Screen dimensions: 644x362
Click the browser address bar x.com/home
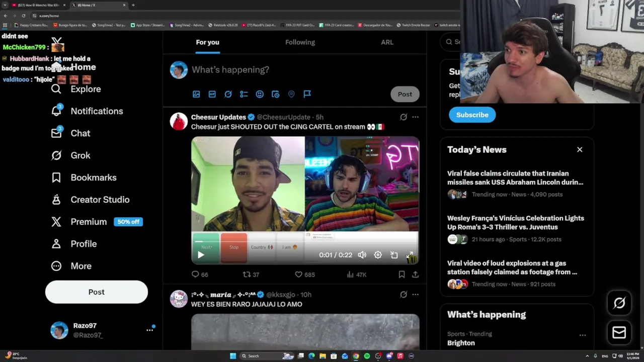pos(49,16)
